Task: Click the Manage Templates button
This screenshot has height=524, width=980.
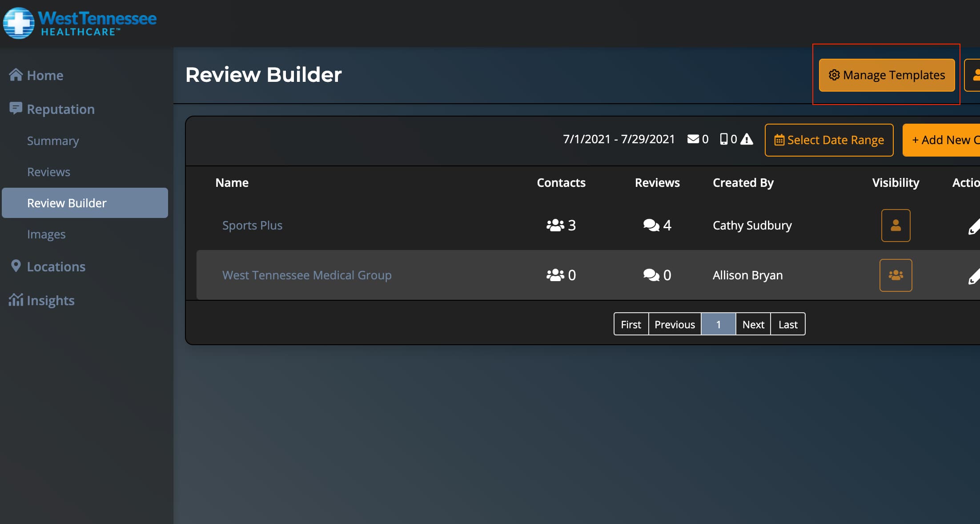Action: pos(887,75)
